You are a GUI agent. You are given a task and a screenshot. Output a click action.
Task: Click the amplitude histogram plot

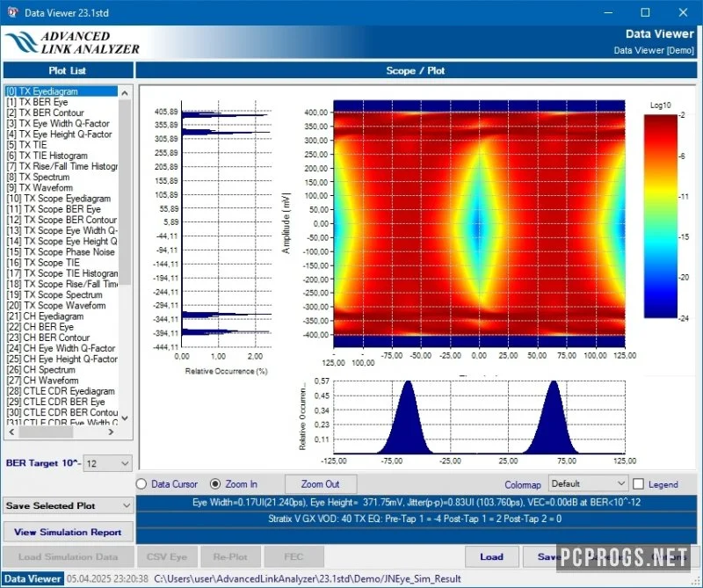[x=227, y=223]
